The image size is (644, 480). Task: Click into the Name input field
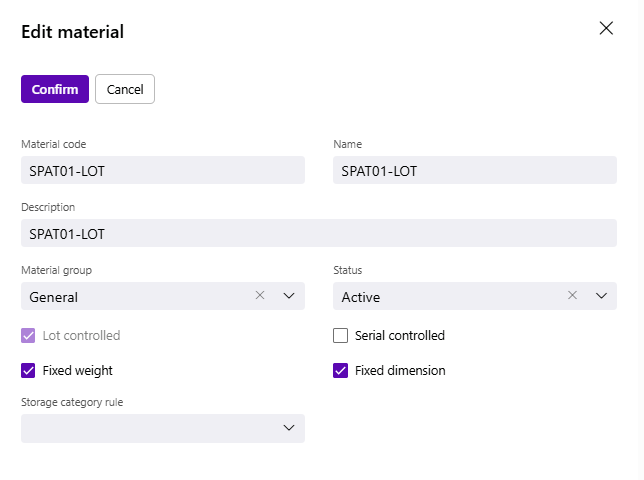[474, 170]
